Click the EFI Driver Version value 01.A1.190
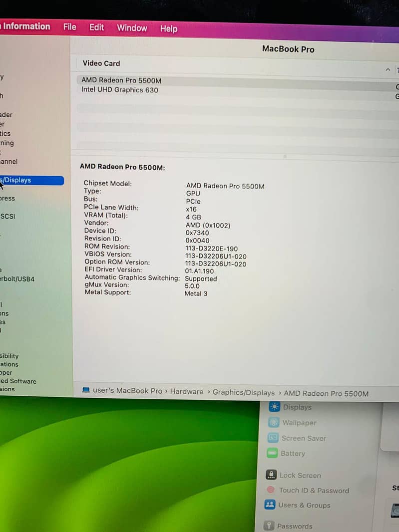 click(x=199, y=271)
